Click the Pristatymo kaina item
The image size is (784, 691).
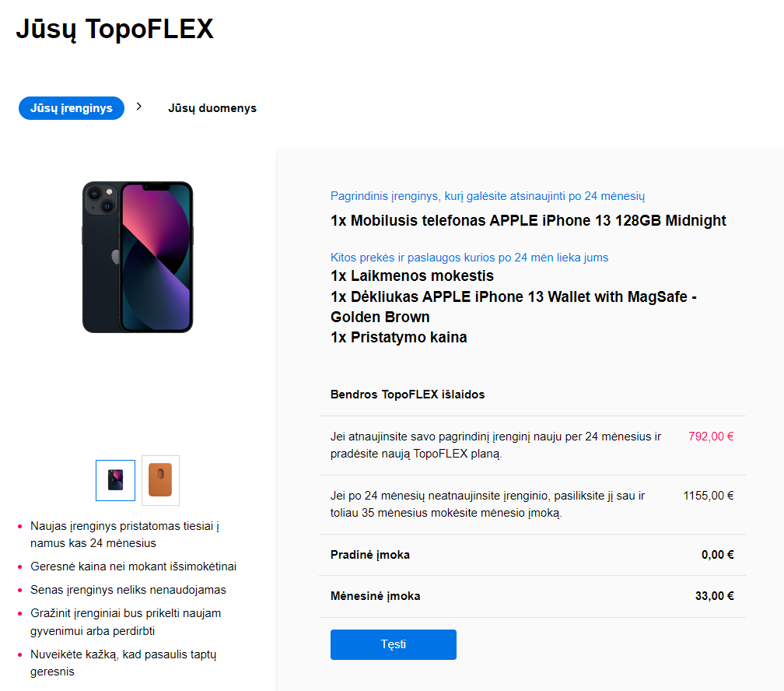tap(398, 337)
